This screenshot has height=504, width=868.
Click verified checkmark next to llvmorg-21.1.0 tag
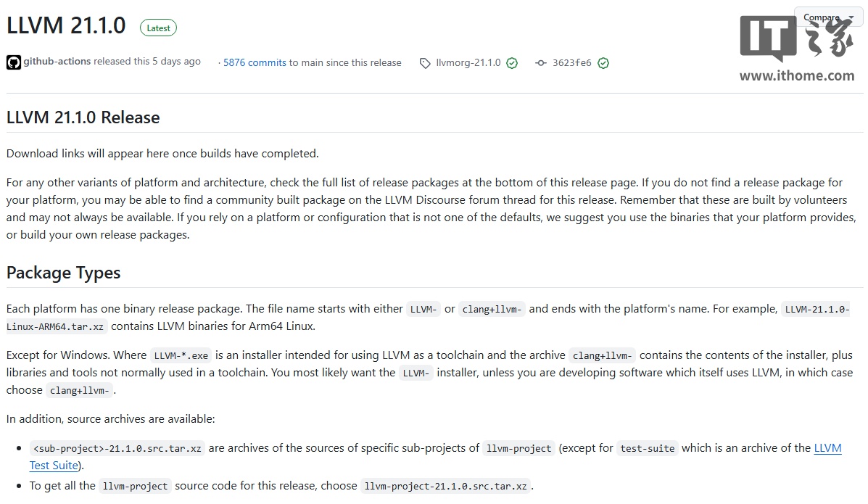512,63
